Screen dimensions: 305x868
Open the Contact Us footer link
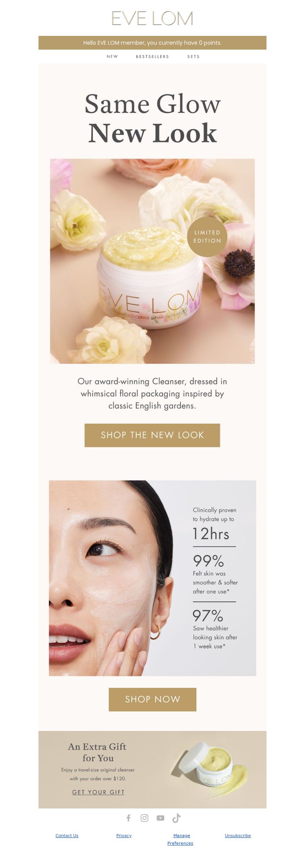coord(67,836)
